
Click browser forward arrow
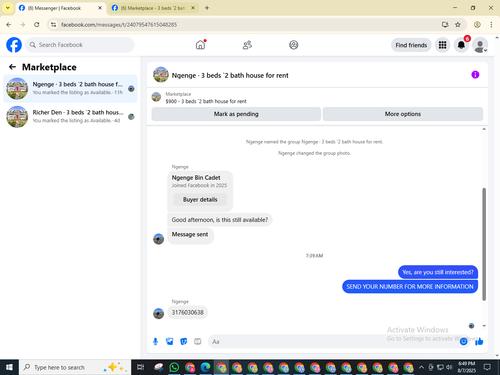(22, 24)
